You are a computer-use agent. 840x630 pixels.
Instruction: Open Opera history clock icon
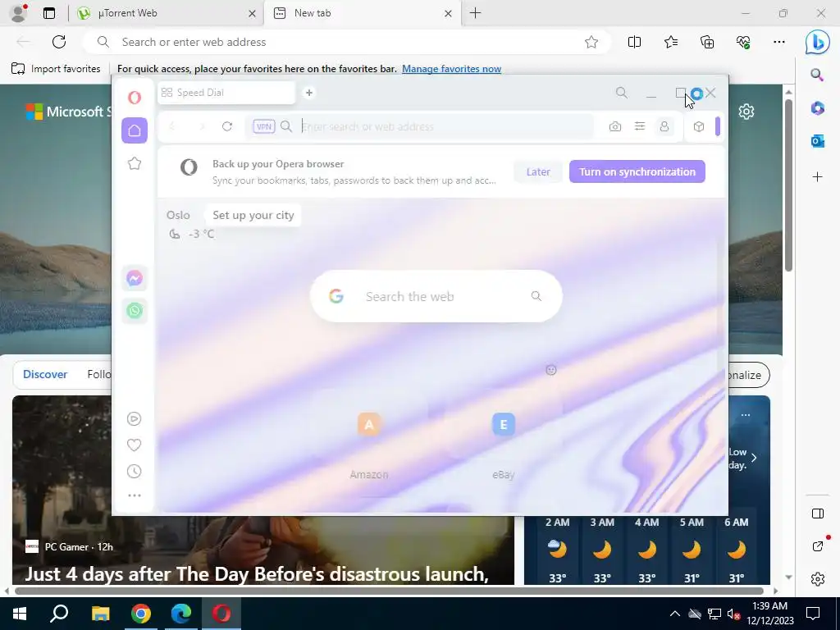[x=134, y=472]
